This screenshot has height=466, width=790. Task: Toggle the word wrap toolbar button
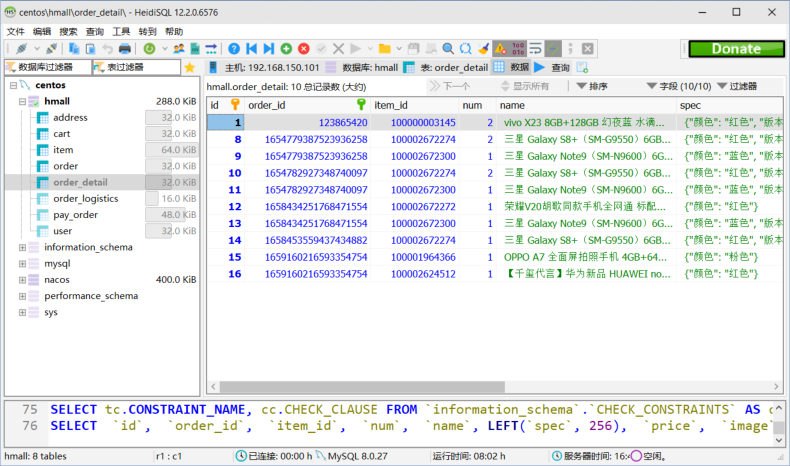coord(535,49)
